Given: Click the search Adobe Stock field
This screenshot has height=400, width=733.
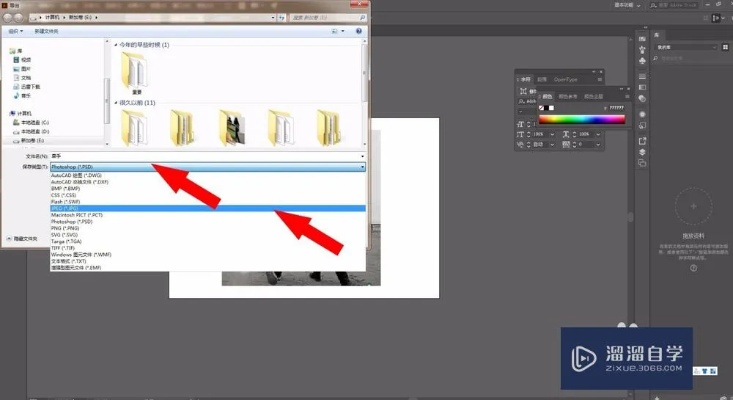Looking at the screenshot, I should tap(674, 5).
